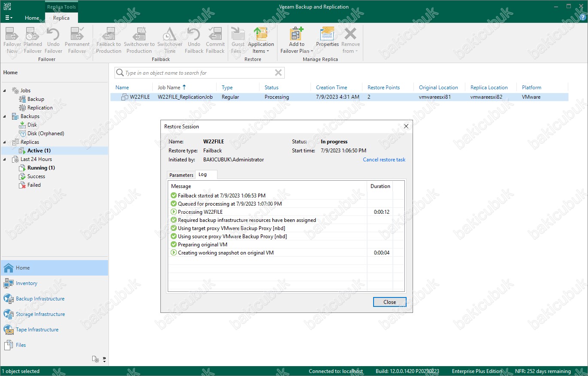Open the Files view
588x376 pixels.
tap(54, 345)
